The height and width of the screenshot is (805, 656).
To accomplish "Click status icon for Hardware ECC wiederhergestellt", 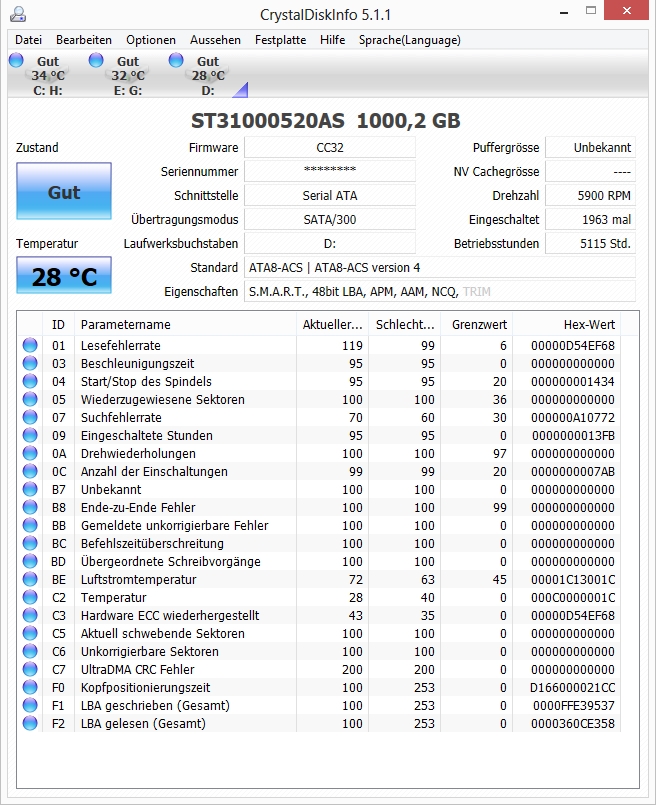I will pyautogui.click(x=30, y=615).
